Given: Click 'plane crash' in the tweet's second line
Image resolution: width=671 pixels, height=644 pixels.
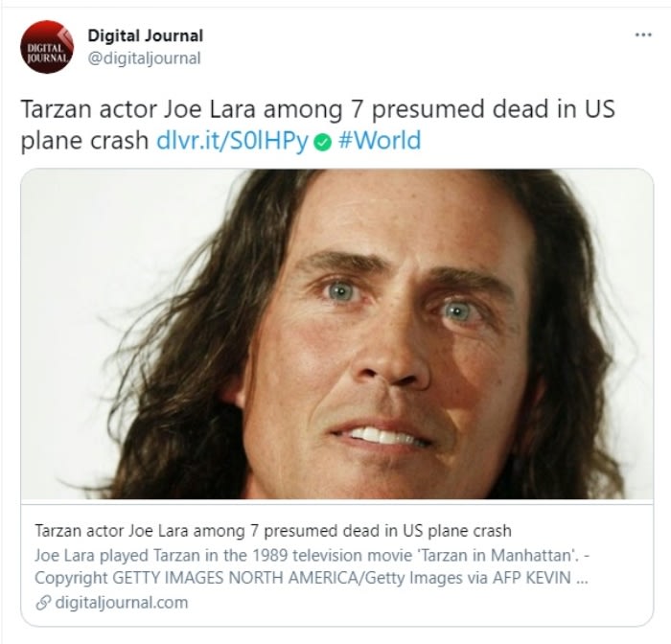Looking at the screenshot, I should coord(84,141).
